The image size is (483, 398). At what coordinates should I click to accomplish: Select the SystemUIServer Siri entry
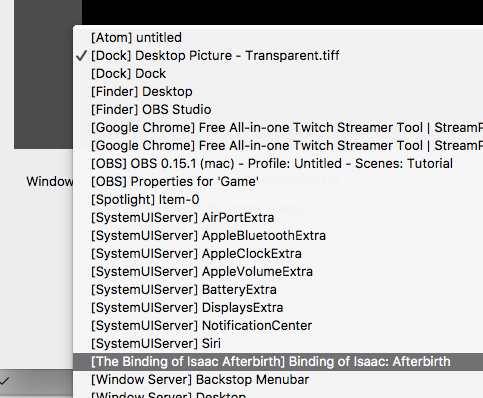coord(278,343)
